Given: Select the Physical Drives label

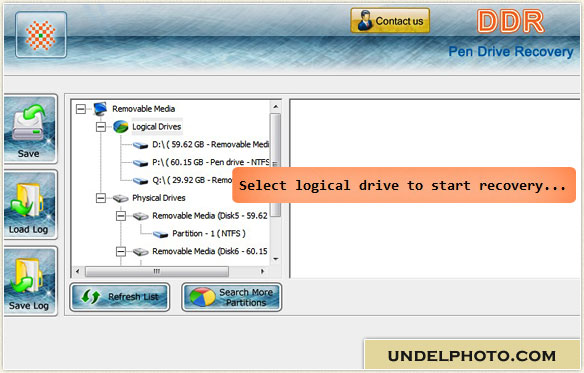Looking at the screenshot, I should (x=159, y=198).
